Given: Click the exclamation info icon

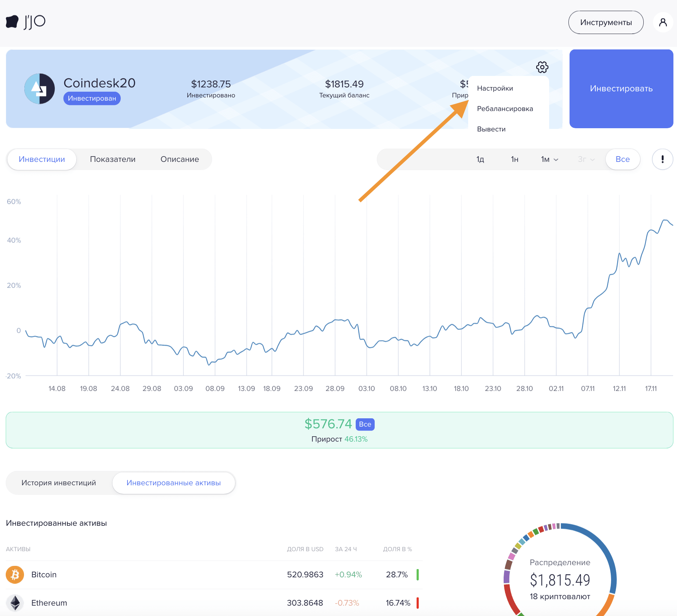Looking at the screenshot, I should [662, 159].
